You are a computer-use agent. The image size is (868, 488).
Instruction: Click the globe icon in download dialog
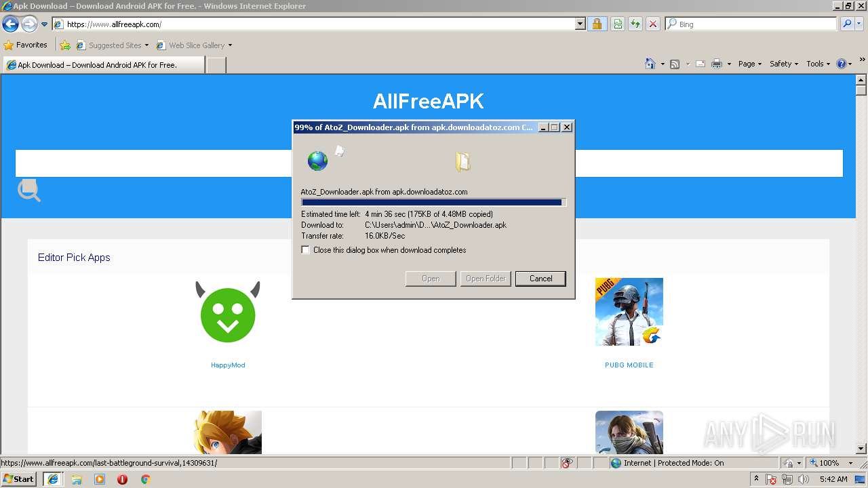pos(317,161)
